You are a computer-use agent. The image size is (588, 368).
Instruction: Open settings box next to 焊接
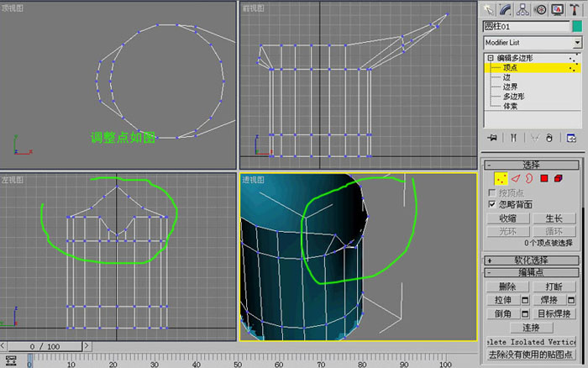[571, 300]
